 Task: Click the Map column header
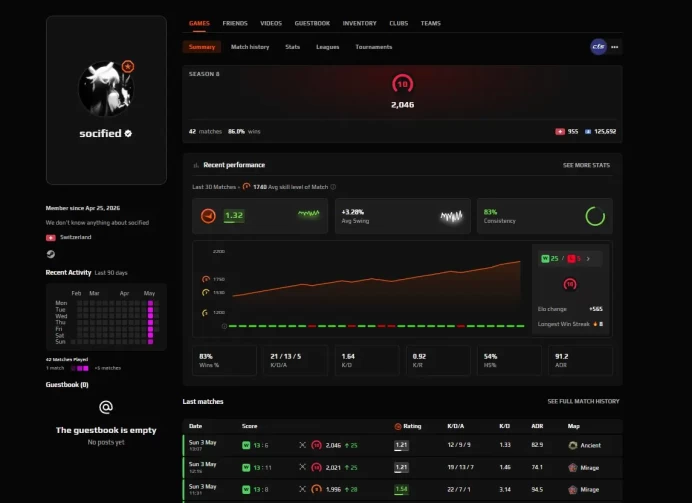coord(573,426)
